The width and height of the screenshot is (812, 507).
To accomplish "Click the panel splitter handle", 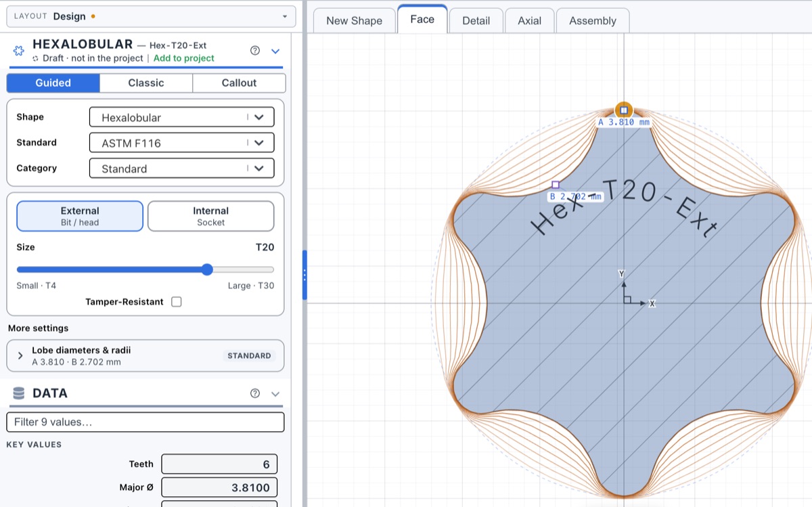I will pyautogui.click(x=304, y=275).
